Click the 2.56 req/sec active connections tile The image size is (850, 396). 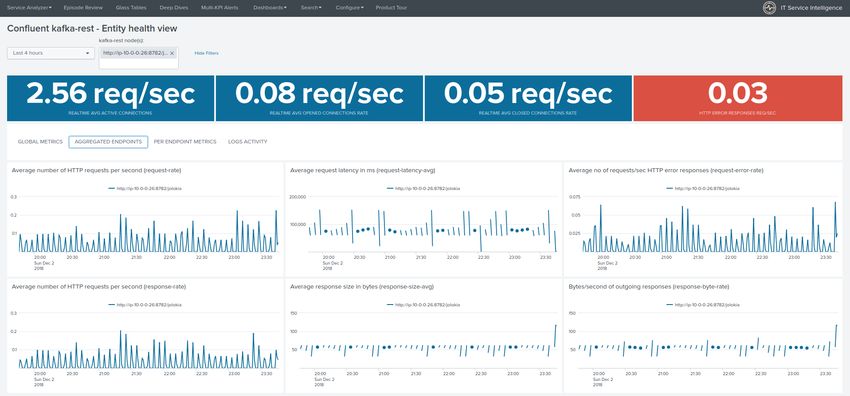click(x=111, y=98)
